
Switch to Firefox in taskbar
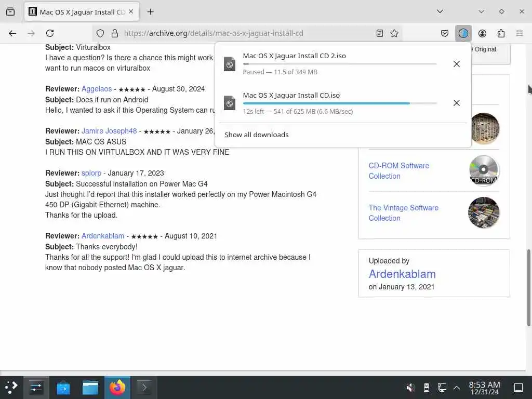point(117,388)
